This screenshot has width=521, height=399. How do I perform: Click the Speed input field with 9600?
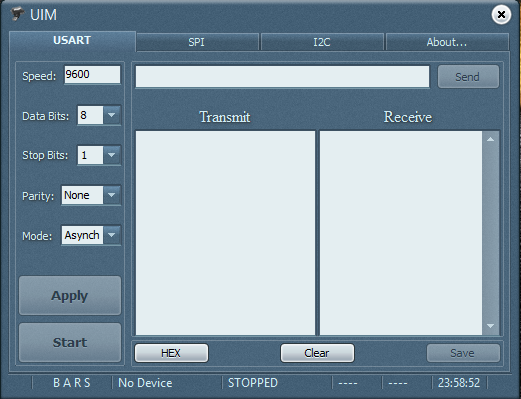pos(92,75)
